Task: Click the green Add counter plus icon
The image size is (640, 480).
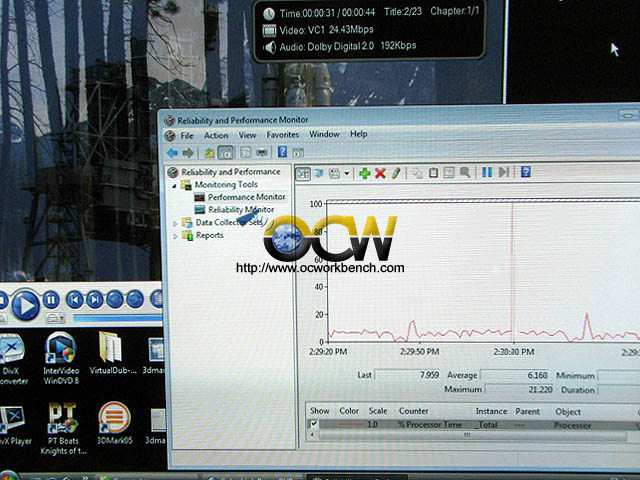Action: pyautogui.click(x=364, y=173)
